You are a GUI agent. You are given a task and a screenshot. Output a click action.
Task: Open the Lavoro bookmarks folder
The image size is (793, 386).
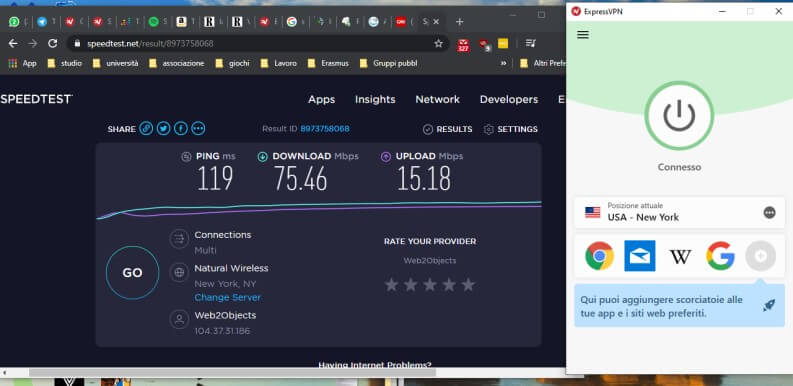(x=278, y=63)
